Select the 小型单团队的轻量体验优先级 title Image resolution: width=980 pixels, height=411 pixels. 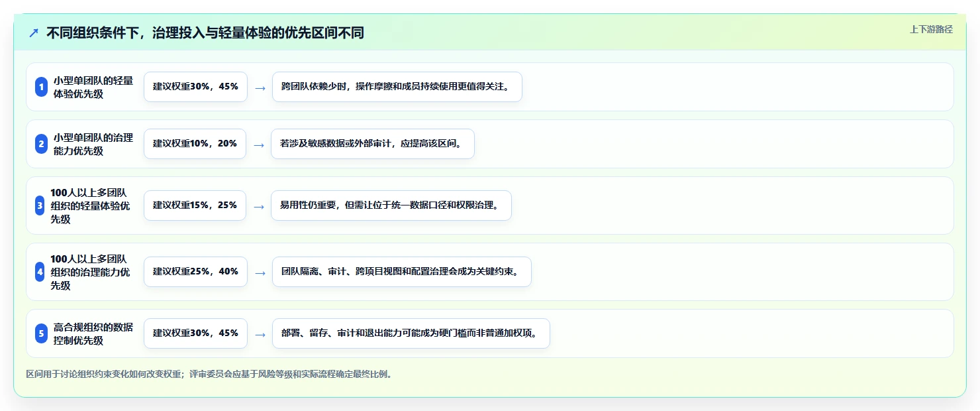click(x=93, y=87)
